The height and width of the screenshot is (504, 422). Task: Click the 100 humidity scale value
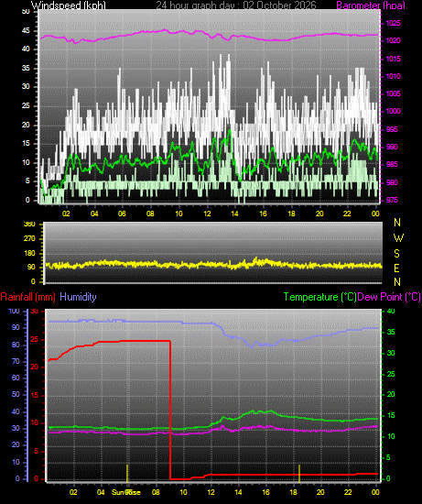[14, 311]
